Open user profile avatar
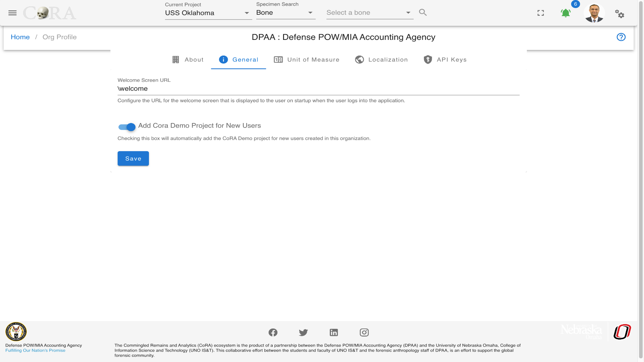The height and width of the screenshot is (362, 644). pyautogui.click(x=594, y=13)
